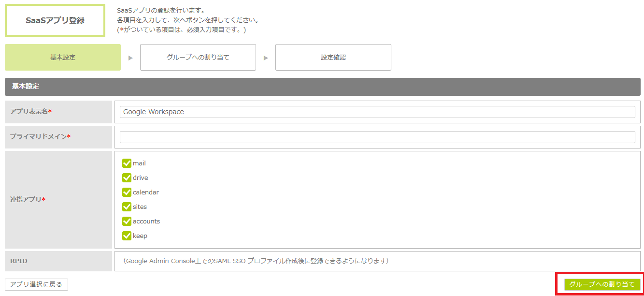
Task: Open the グループへの割り当て step tab at top
Action: 198,57
